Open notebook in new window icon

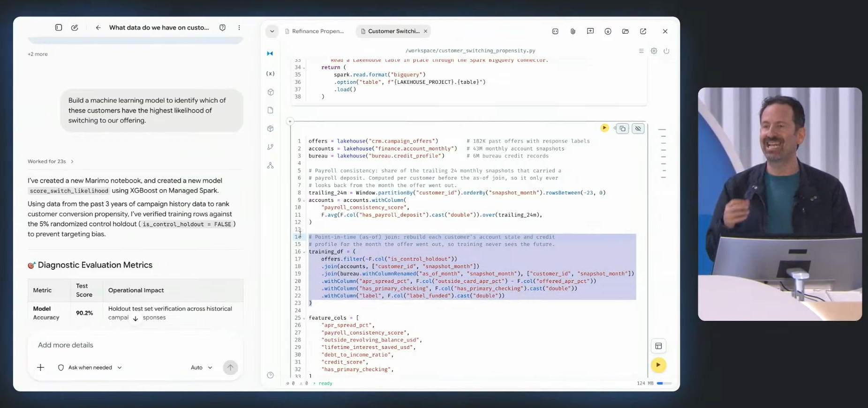(x=643, y=31)
